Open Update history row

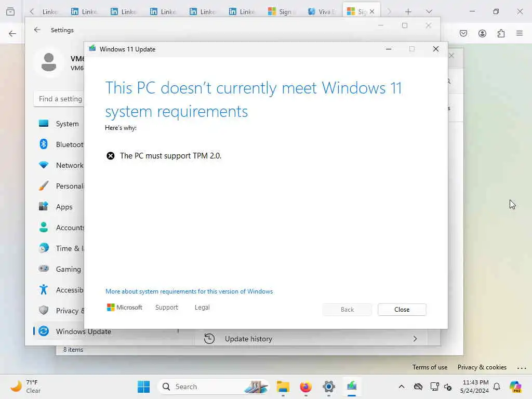311,339
